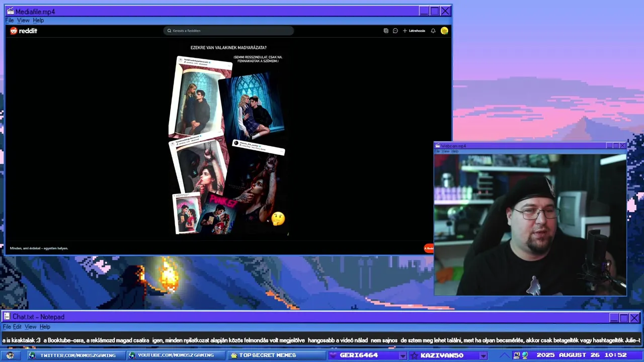Click the scrolling chat text in Notepad
Screen dimensions: 644x362
pyautogui.click(x=321, y=340)
